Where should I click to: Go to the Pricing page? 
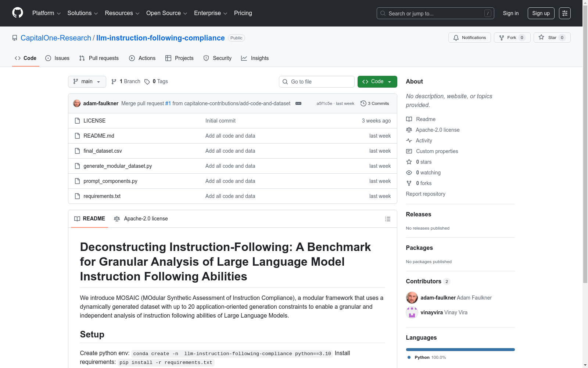(243, 13)
